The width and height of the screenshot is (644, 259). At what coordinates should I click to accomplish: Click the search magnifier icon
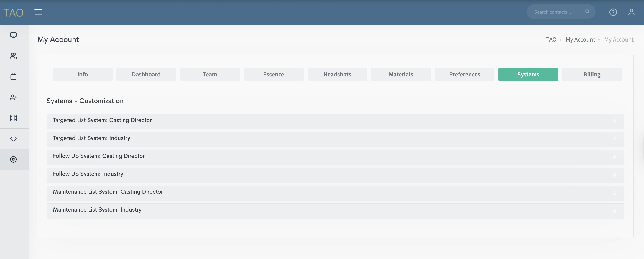tap(587, 12)
